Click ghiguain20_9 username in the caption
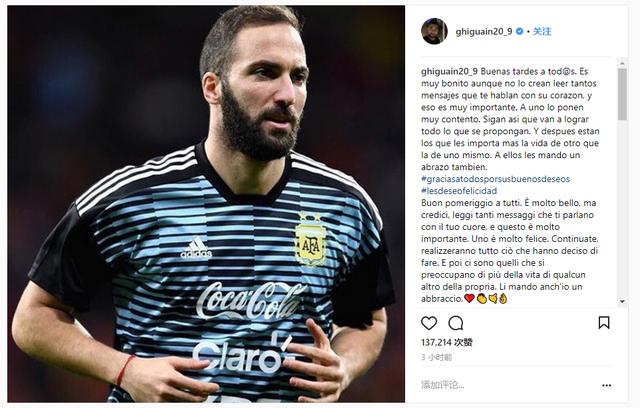This screenshot has height=408, width=640. click(449, 71)
